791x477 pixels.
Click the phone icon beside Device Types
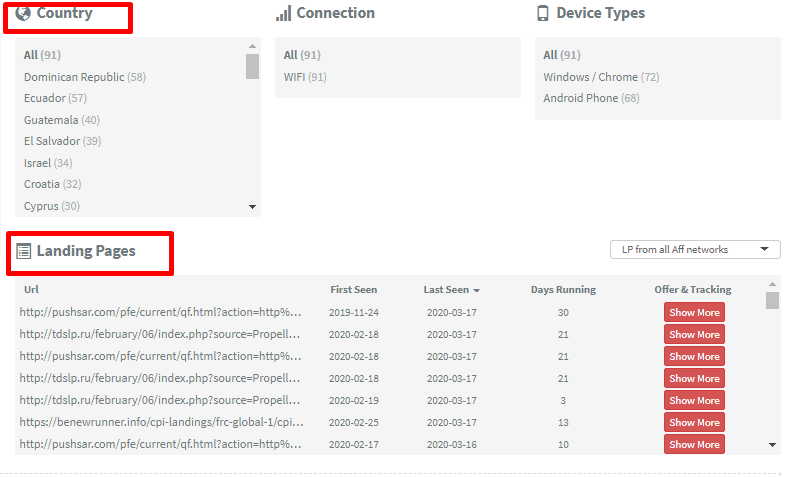pos(543,14)
